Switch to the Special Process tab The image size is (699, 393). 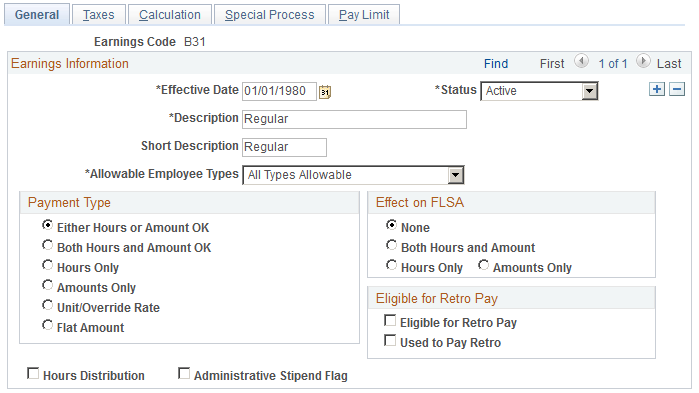[270, 15]
